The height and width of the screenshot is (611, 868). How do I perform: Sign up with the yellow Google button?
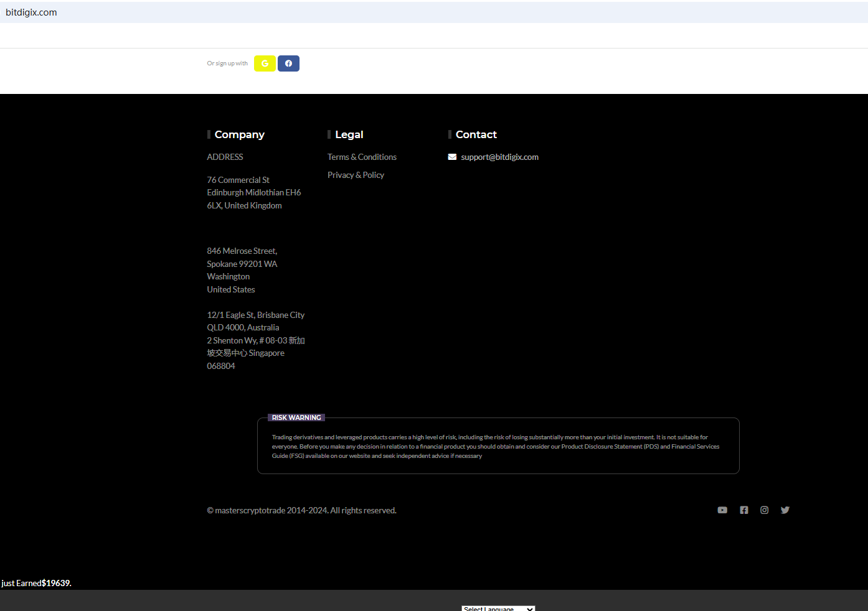(265, 63)
